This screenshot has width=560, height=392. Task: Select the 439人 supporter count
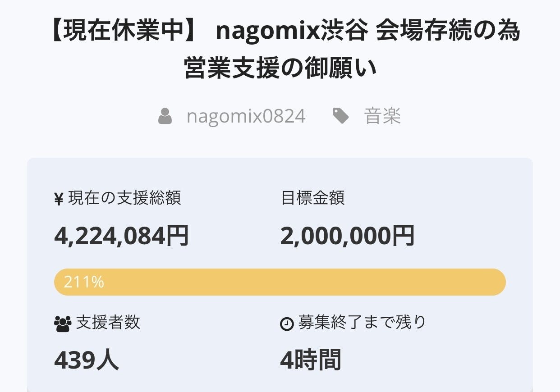[87, 360]
